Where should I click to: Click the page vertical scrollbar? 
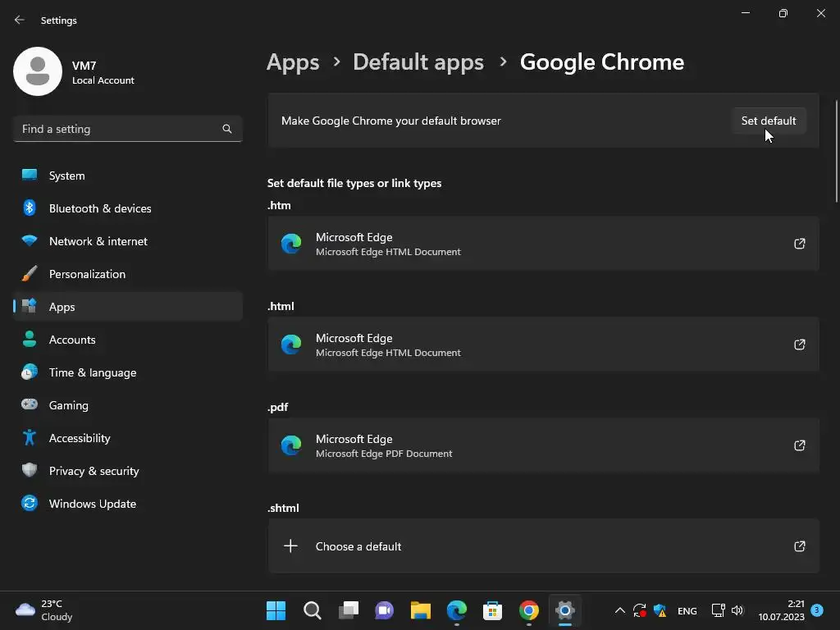point(836,151)
